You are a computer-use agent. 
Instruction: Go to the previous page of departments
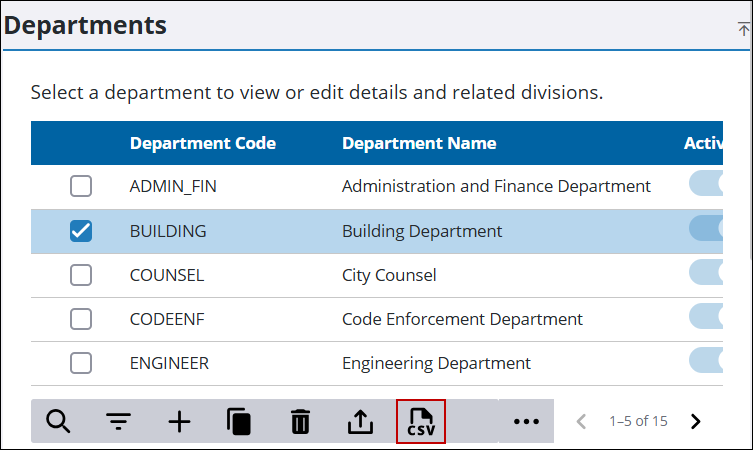click(x=581, y=422)
